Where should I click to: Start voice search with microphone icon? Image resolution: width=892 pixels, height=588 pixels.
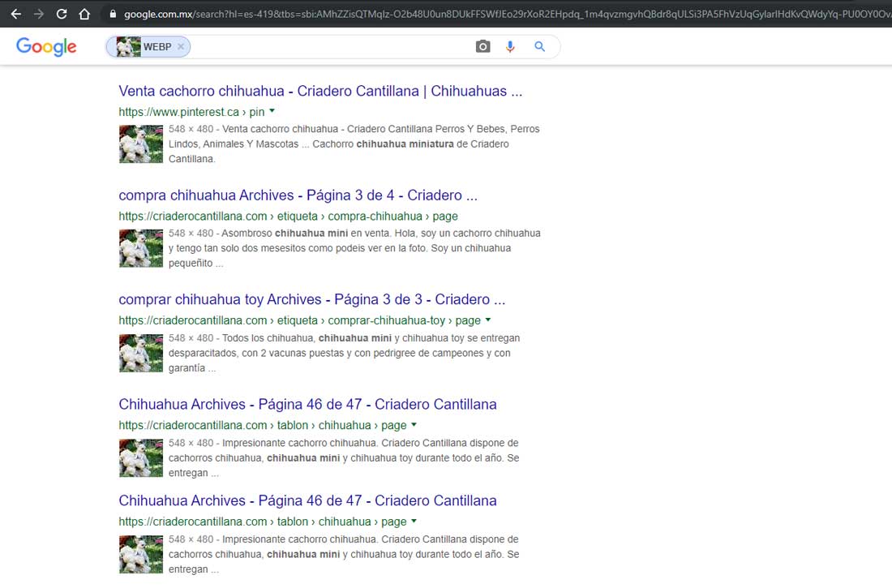510,47
